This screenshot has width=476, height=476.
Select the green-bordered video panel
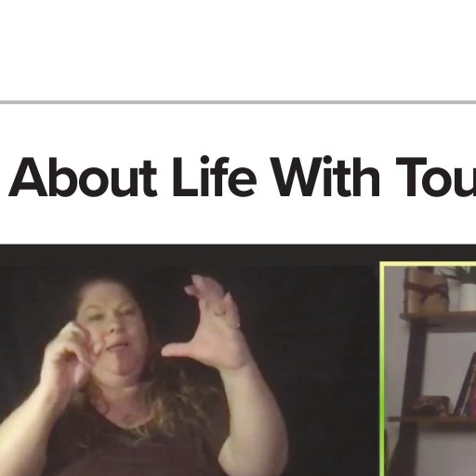point(428,369)
